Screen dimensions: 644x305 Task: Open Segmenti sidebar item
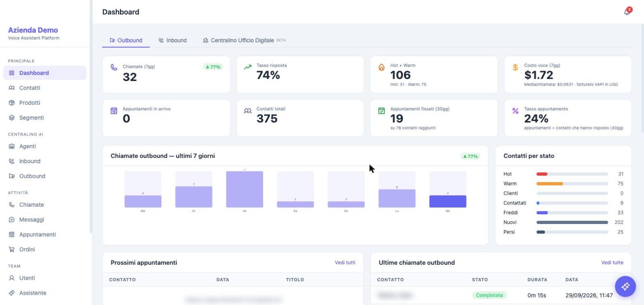(x=45, y=118)
